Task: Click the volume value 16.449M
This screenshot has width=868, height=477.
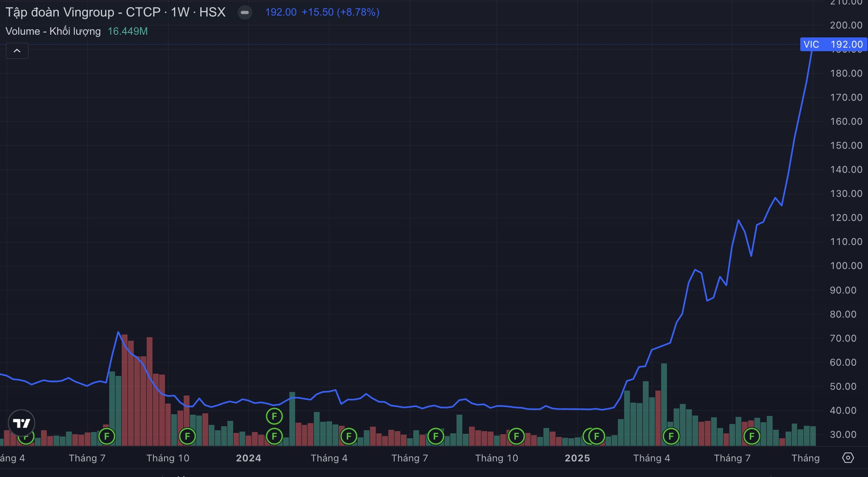Action: 128,31
